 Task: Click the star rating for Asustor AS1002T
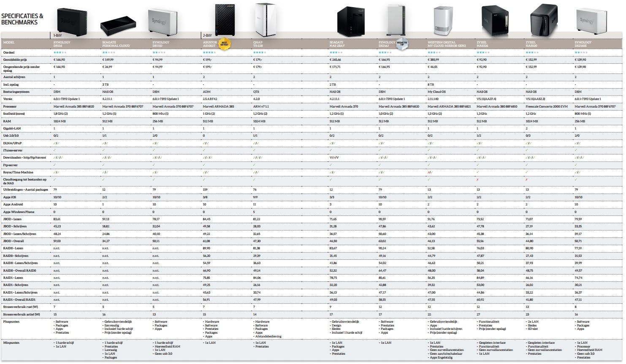pos(209,53)
